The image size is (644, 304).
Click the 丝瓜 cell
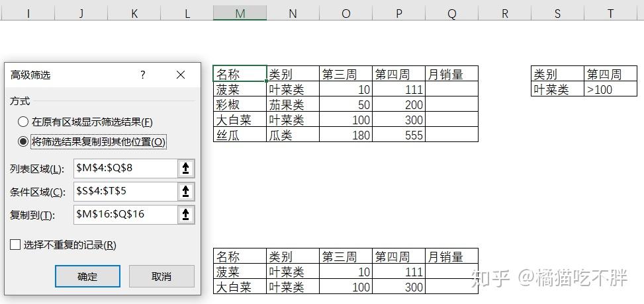(240, 135)
